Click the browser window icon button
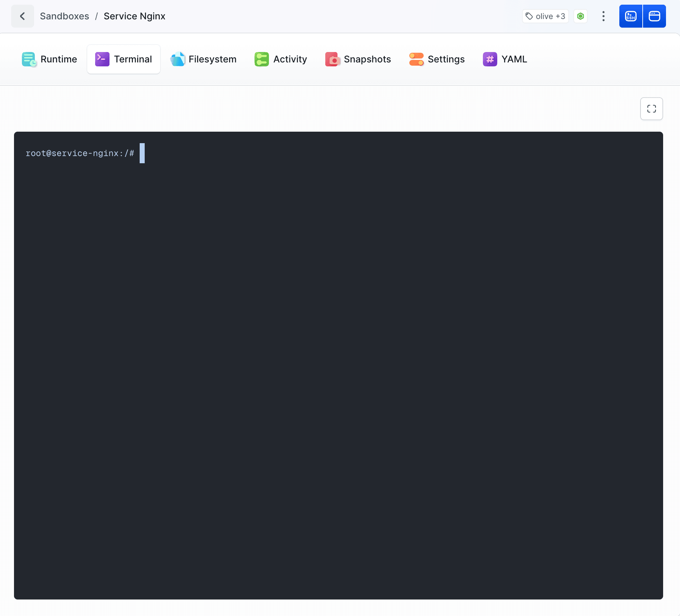Screen dimensions: 680x616 [x=654, y=16]
